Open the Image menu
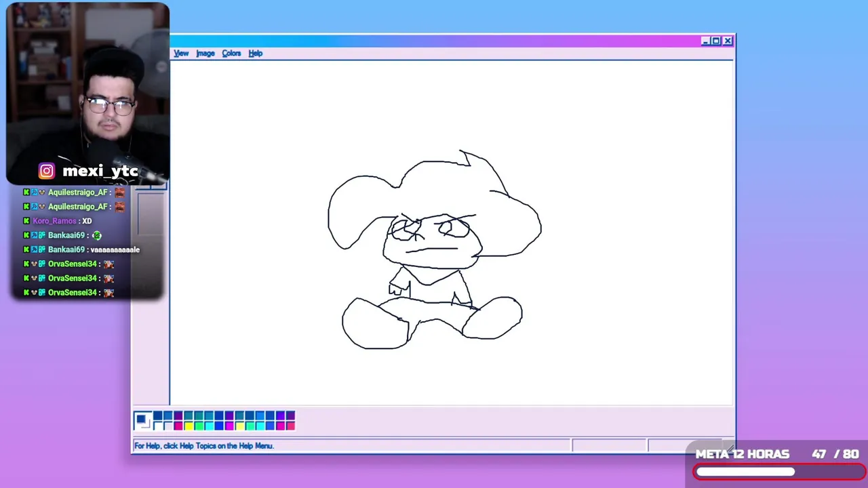Screen dimensions: 868x488 click(x=205, y=54)
